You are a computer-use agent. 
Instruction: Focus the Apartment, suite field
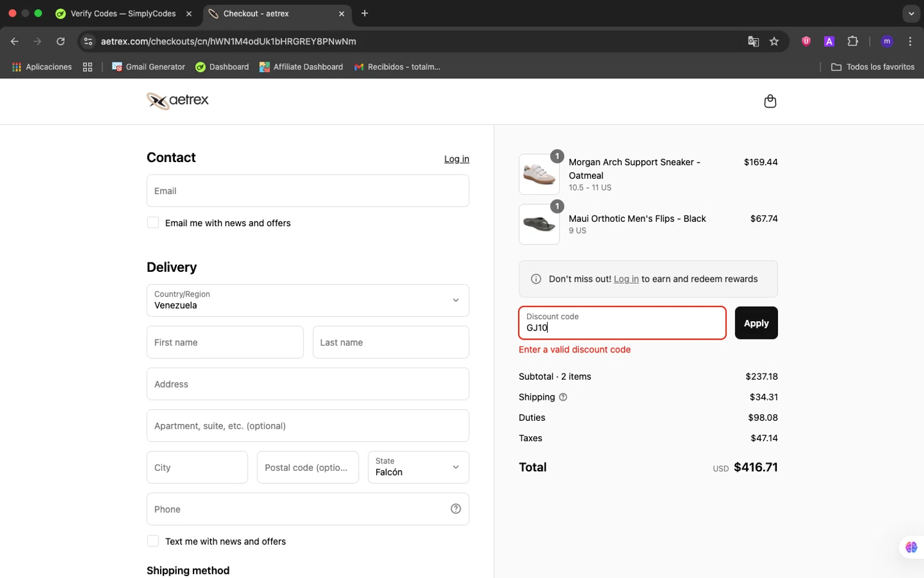point(308,426)
